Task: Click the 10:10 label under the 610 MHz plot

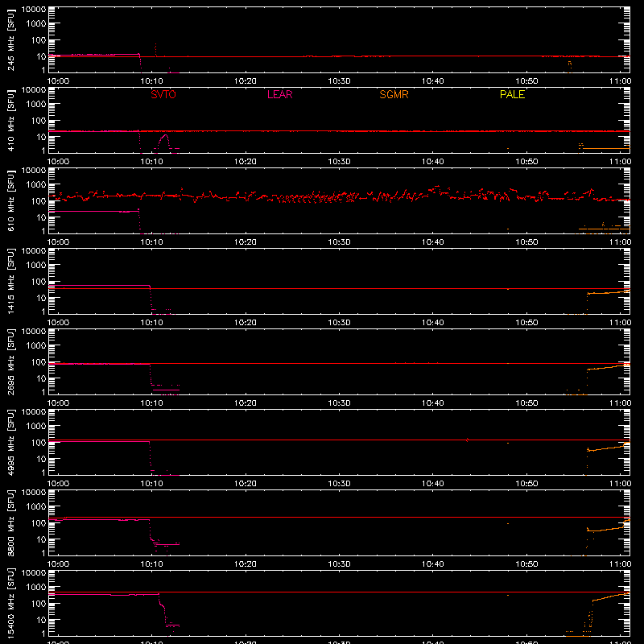Action: tap(152, 242)
